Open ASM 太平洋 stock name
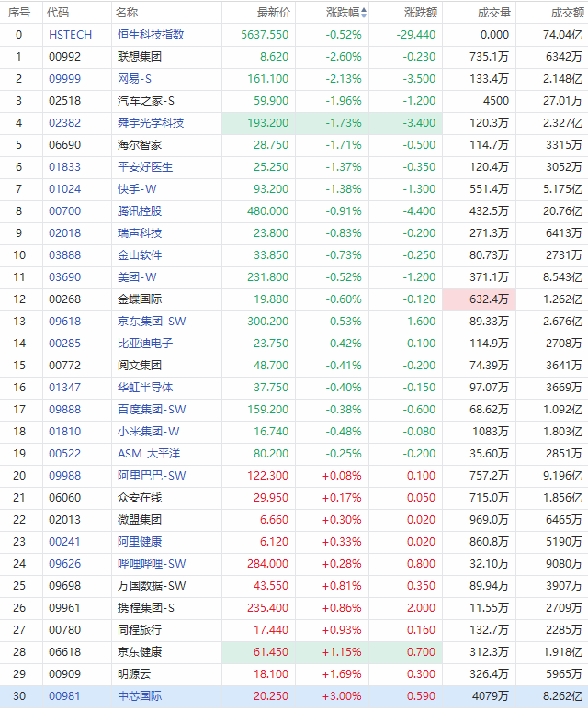Screen dimensions: 588x711 (149, 454)
